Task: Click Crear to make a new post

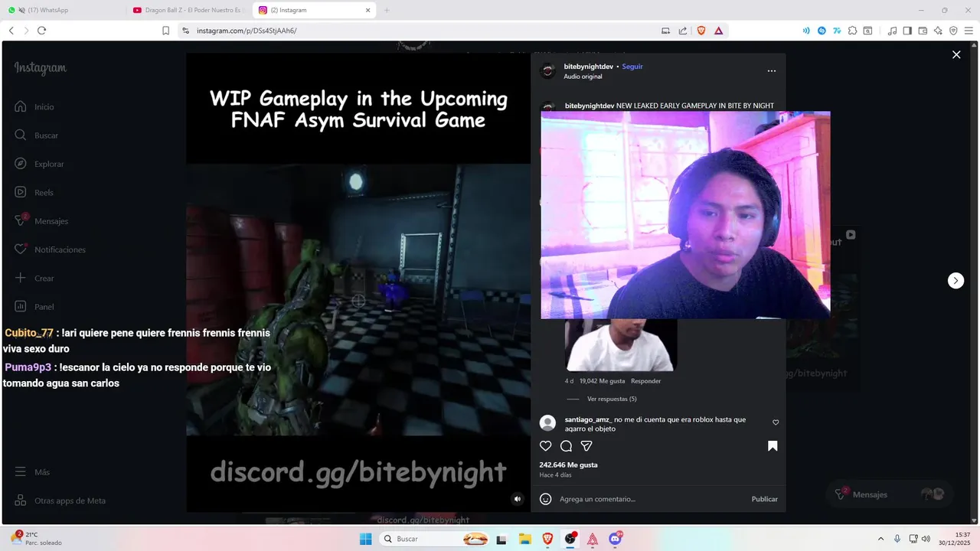Action: point(34,278)
